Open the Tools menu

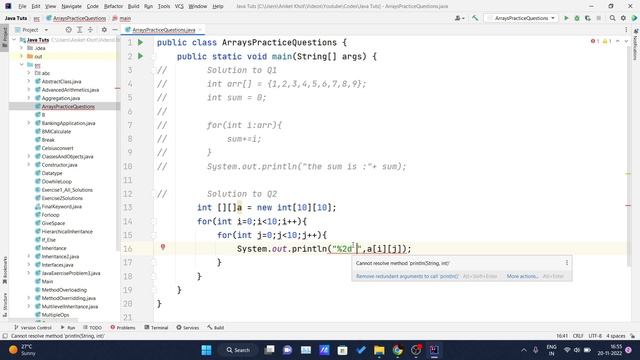pos(164,6)
